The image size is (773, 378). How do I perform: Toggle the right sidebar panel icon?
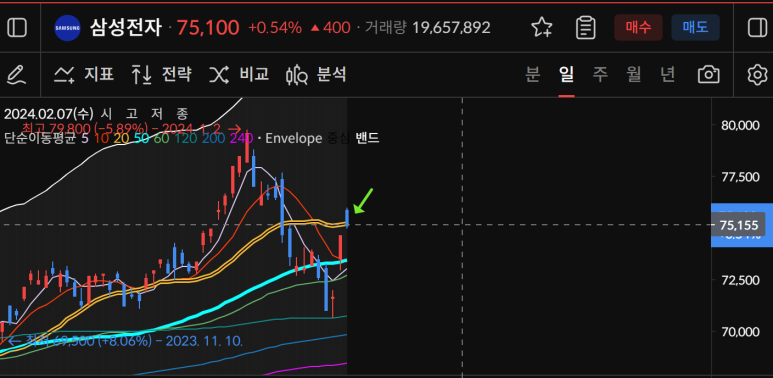(757, 28)
